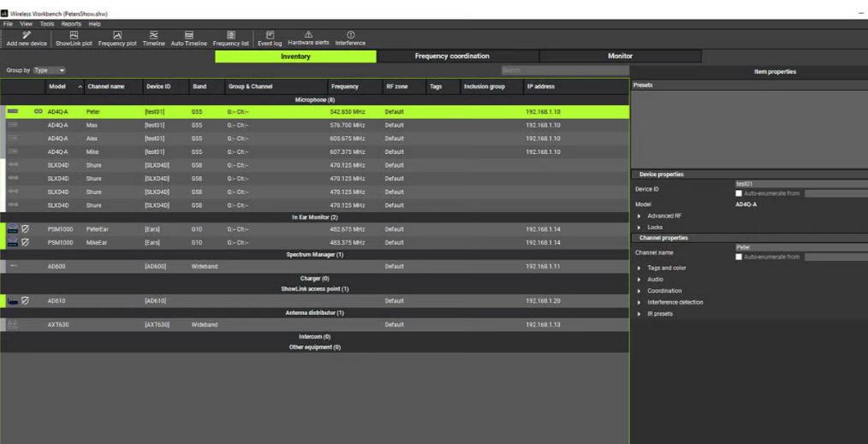Sort by the Band column header
Image resolution: width=868 pixels, height=444 pixels.
(x=206, y=86)
